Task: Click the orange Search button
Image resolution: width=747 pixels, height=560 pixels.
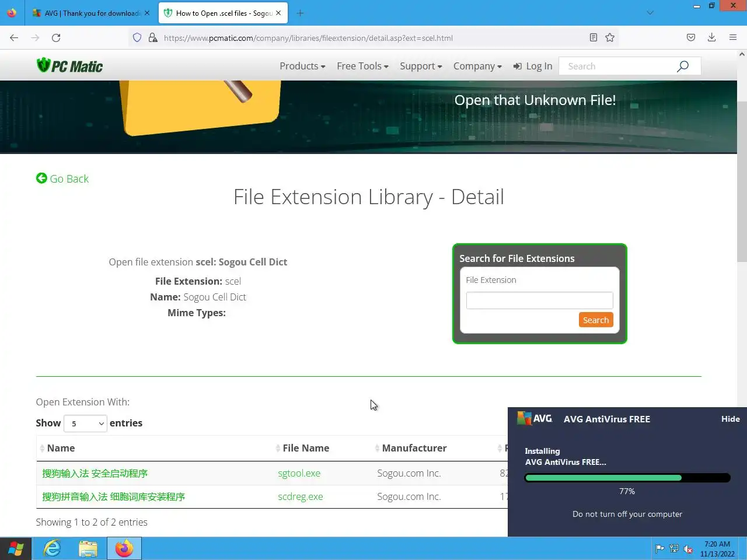Action: coord(596,320)
